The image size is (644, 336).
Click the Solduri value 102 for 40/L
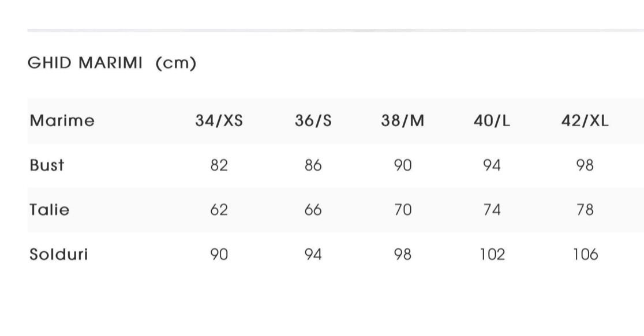coord(492,254)
